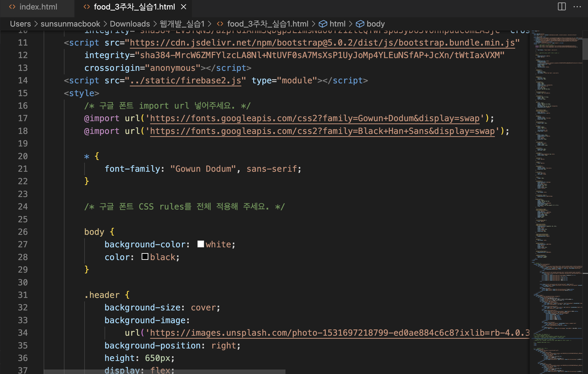Click the opening <style> tag

82,93
